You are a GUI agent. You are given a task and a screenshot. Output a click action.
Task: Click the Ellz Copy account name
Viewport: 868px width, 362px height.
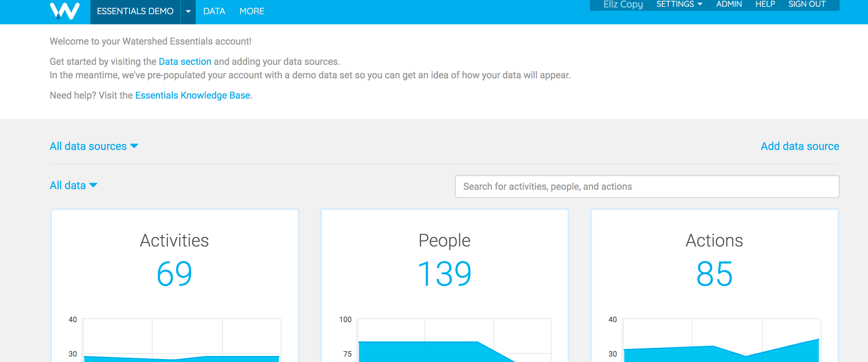[x=623, y=4]
